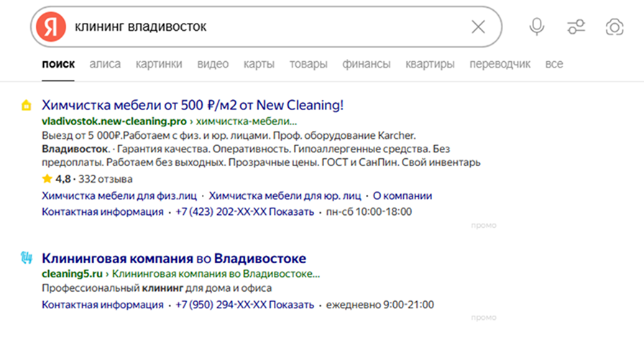This screenshot has width=644, height=340.
Task: Open the алиса tab
Action: (105, 64)
